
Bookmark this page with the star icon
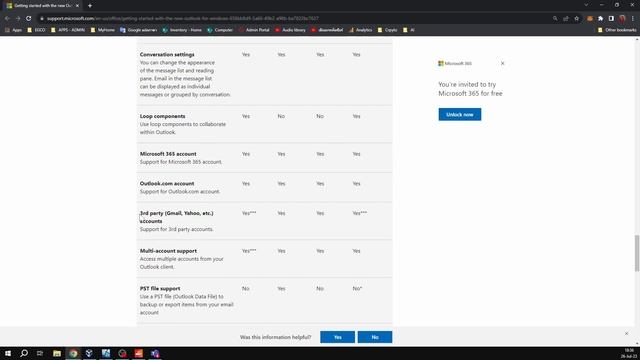(x=576, y=18)
